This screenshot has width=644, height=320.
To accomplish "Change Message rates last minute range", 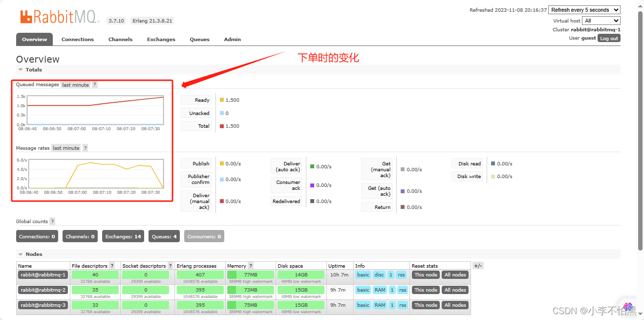I will tap(66, 148).
